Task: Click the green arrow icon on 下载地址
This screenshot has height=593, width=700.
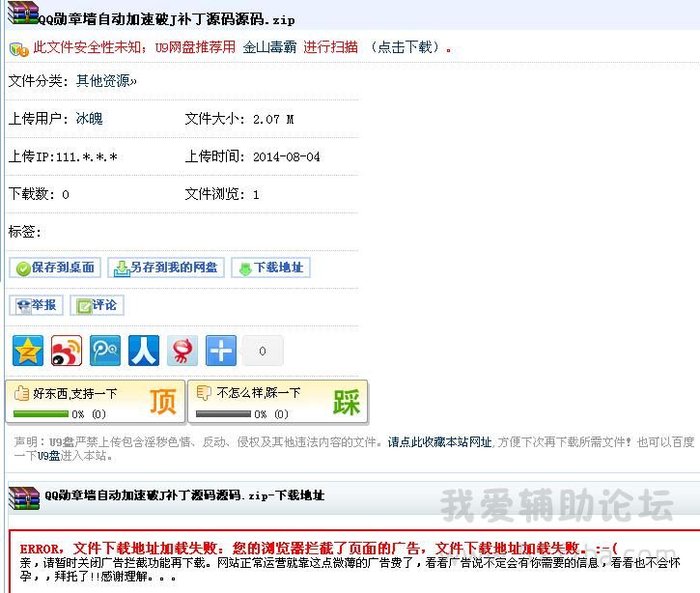Action: [245, 268]
